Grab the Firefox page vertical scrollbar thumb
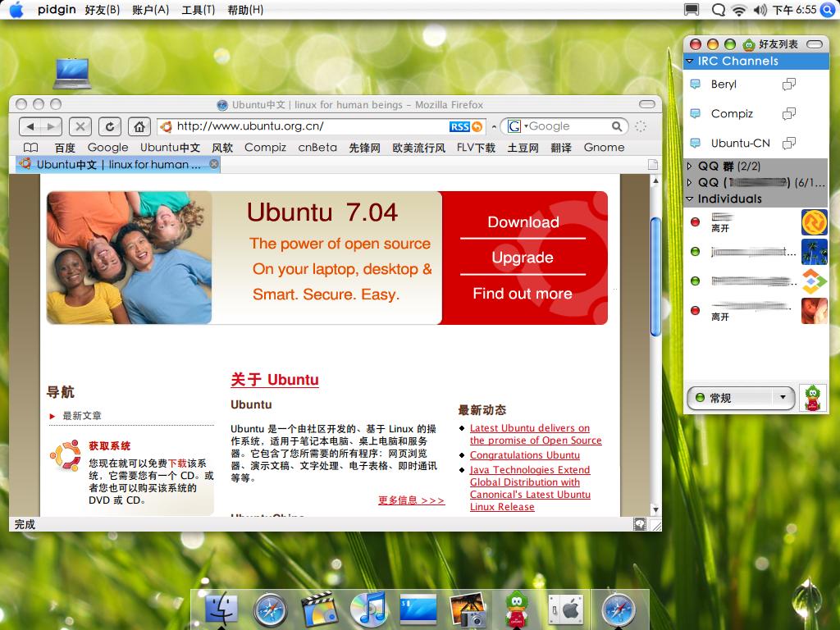 click(x=655, y=277)
